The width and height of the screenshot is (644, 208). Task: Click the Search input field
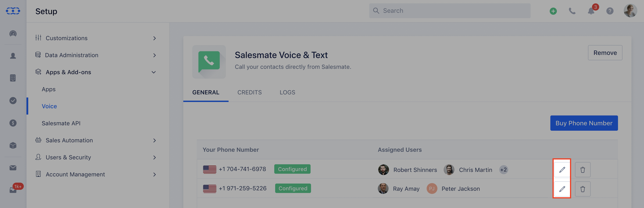449,11
